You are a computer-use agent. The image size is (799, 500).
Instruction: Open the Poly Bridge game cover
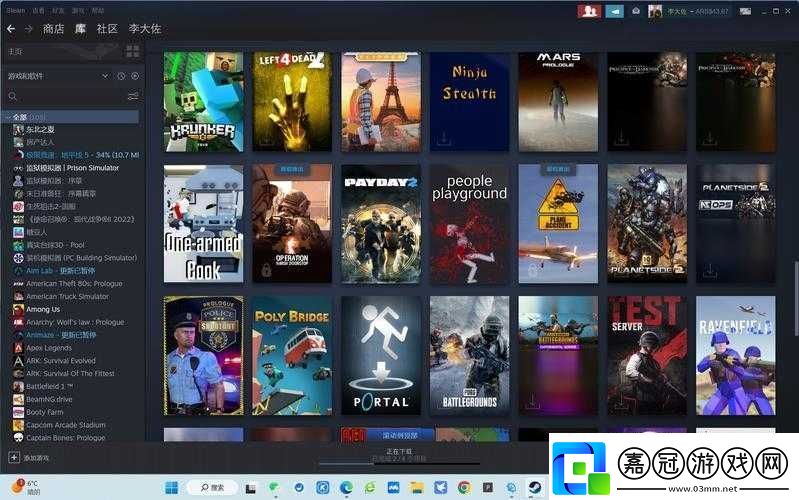tap(292, 355)
